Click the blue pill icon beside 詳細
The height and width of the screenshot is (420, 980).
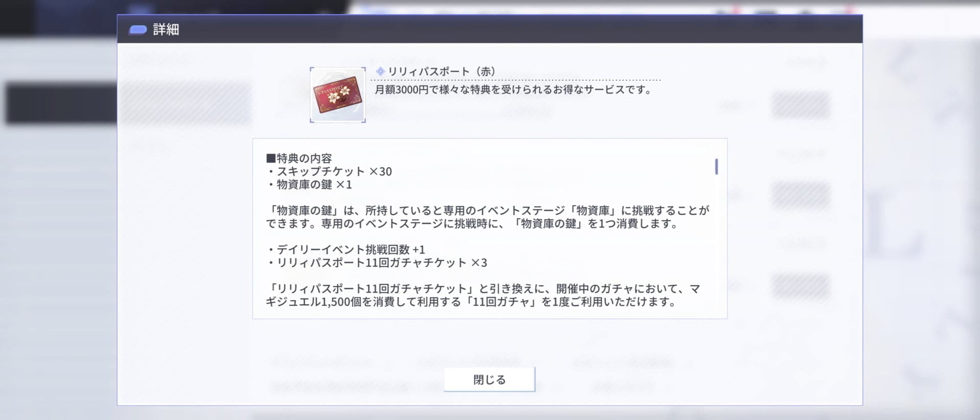click(x=138, y=30)
